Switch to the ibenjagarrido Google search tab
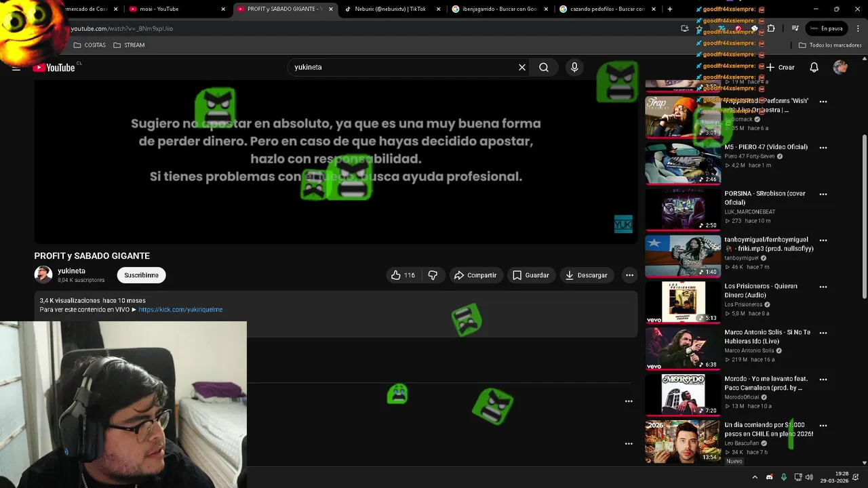This screenshot has width=868, height=488. click(499, 9)
